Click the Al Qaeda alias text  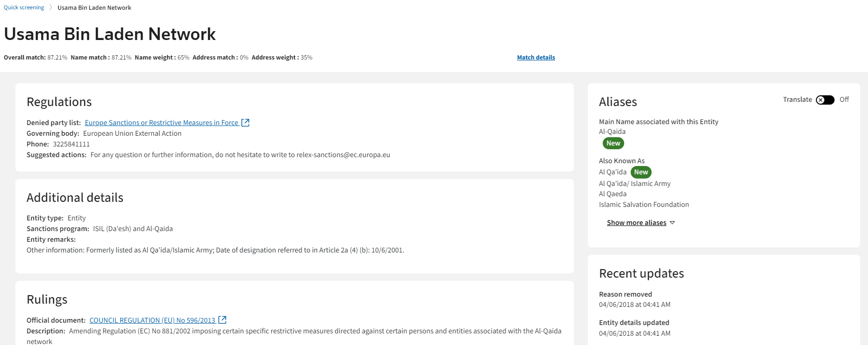coord(612,194)
